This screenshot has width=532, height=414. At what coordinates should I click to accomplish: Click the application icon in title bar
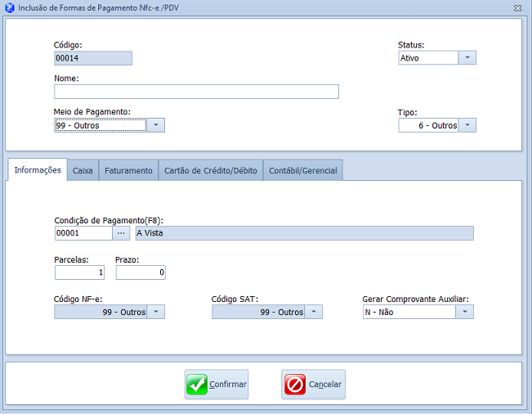tap(9, 7)
